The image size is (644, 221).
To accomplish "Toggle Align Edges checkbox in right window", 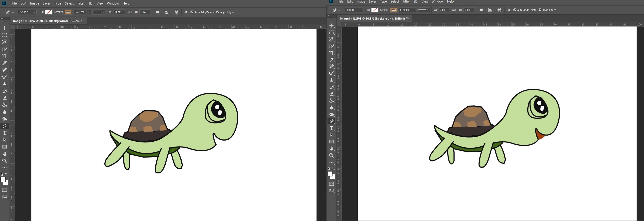I will 540,10.
